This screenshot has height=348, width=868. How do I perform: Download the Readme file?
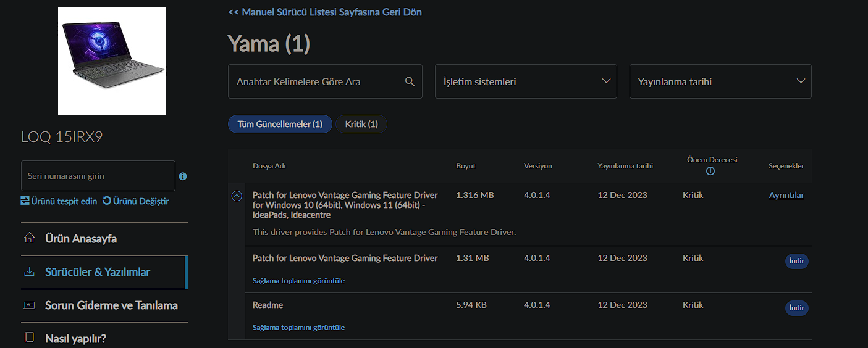click(797, 308)
